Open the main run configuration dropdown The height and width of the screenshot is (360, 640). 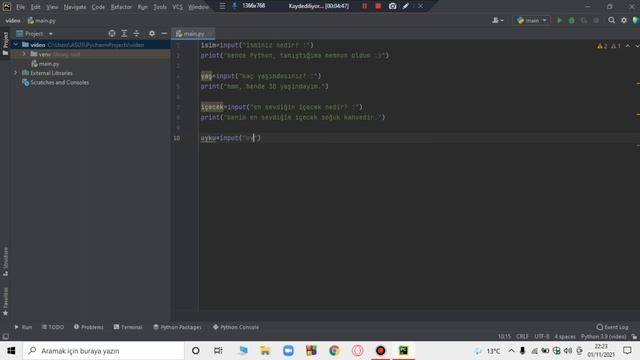[531, 20]
